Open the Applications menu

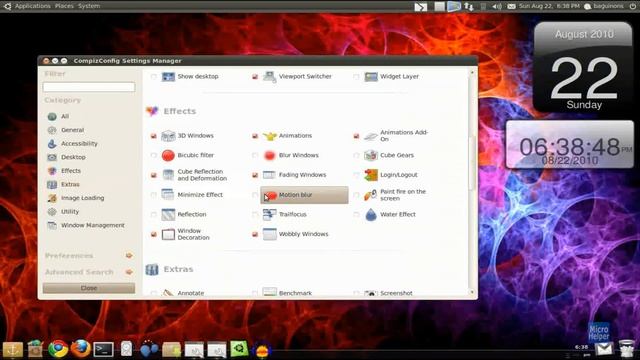pyautogui.click(x=33, y=6)
